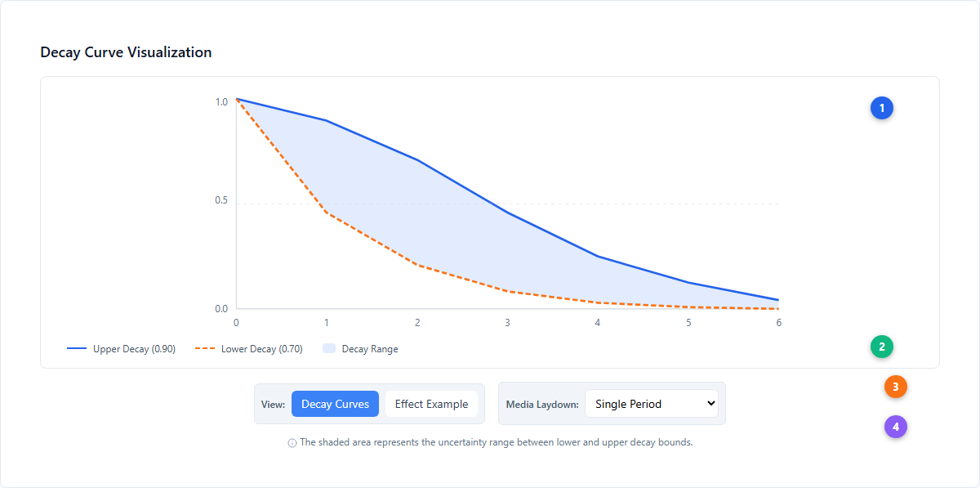Toggle the Lower Decay (0.70) legend label
Image resolution: width=980 pixels, height=488 pixels.
262,349
